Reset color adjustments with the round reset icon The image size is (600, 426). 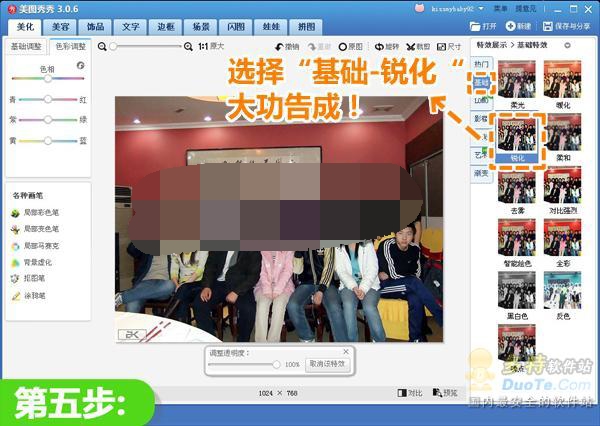[80, 65]
